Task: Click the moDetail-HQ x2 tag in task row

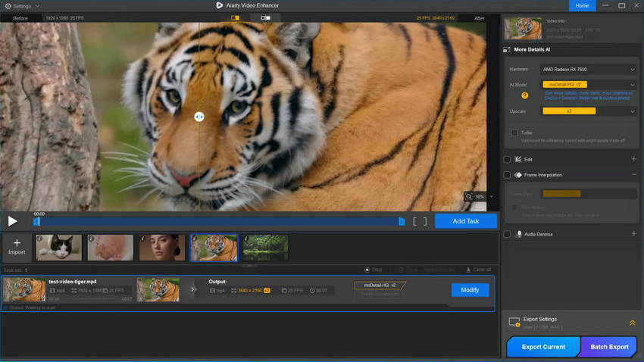Action: (x=380, y=286)
